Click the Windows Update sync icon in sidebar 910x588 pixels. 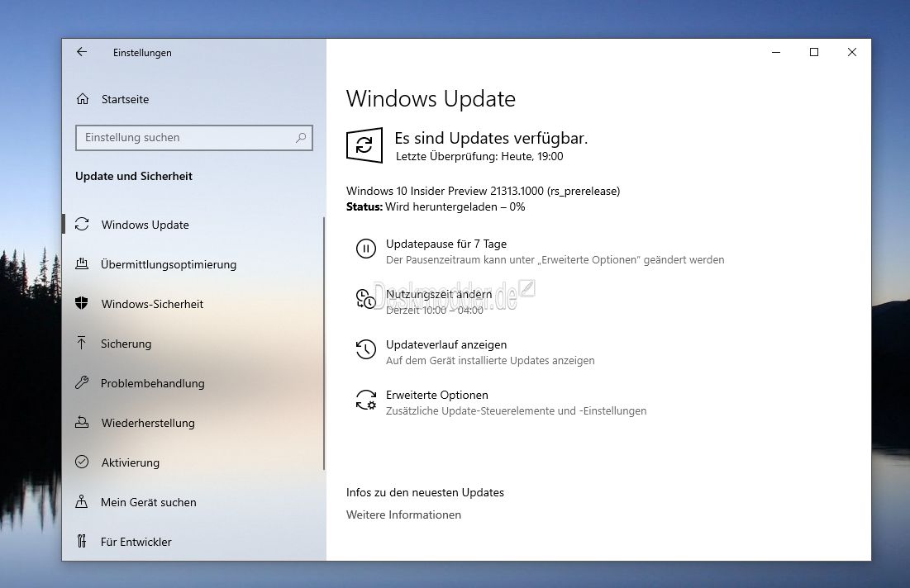tap(82, 225)
